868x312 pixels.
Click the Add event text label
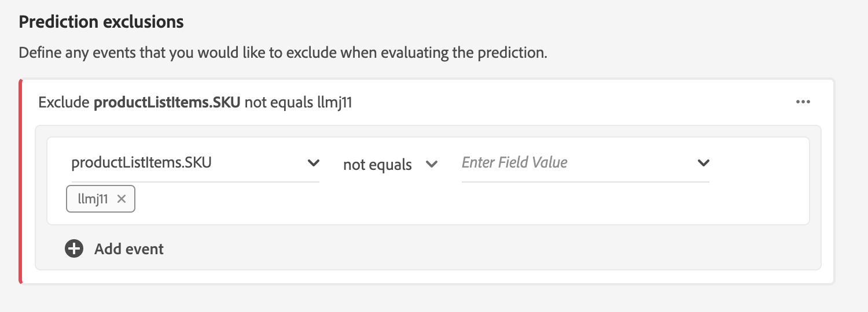(129, 249)
